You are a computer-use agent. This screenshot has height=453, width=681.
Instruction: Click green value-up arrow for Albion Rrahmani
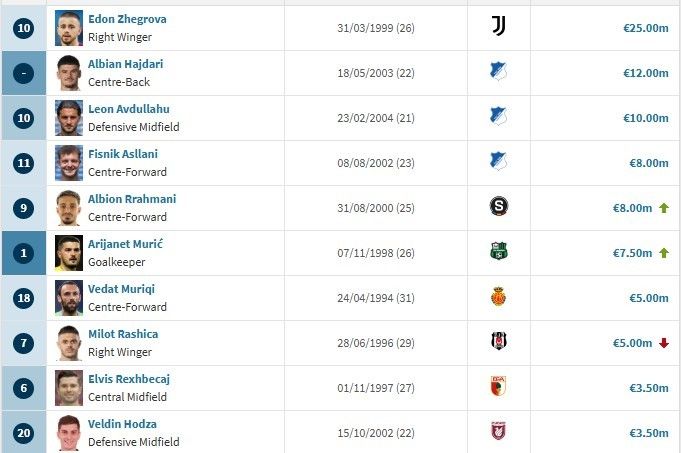pyautogui.click(x=663, y=208)
